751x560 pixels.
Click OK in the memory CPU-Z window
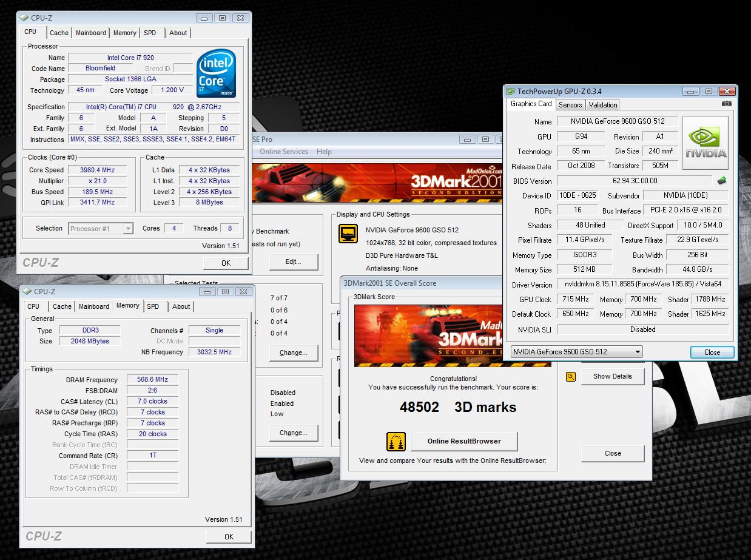[229, 536]
